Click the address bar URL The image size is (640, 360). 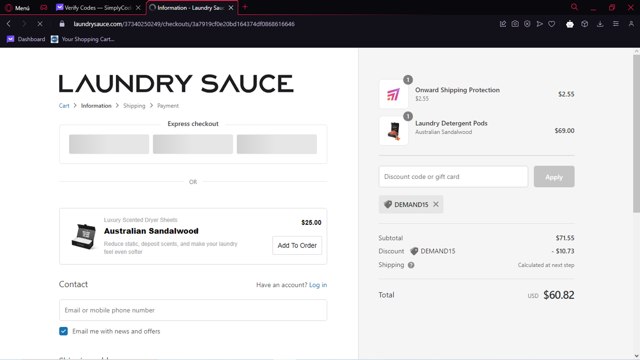click(x=184, y=24)
